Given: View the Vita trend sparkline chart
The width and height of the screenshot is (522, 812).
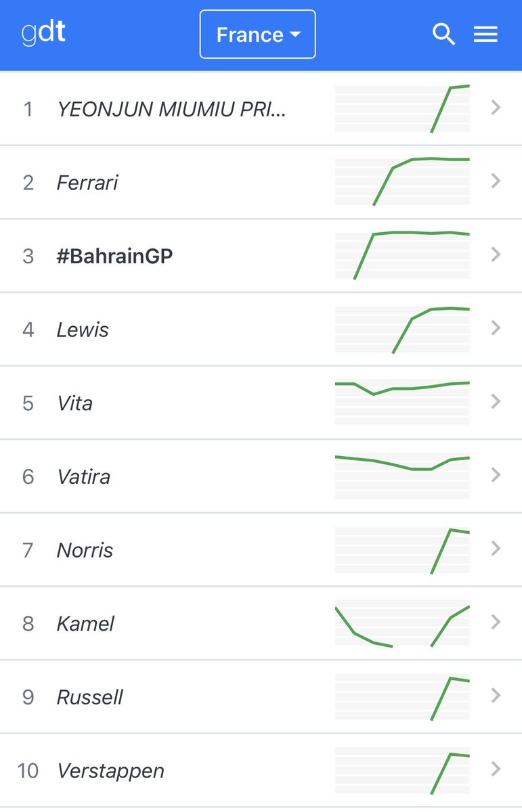Looking at the screenshot, I should tap(402, 402).
